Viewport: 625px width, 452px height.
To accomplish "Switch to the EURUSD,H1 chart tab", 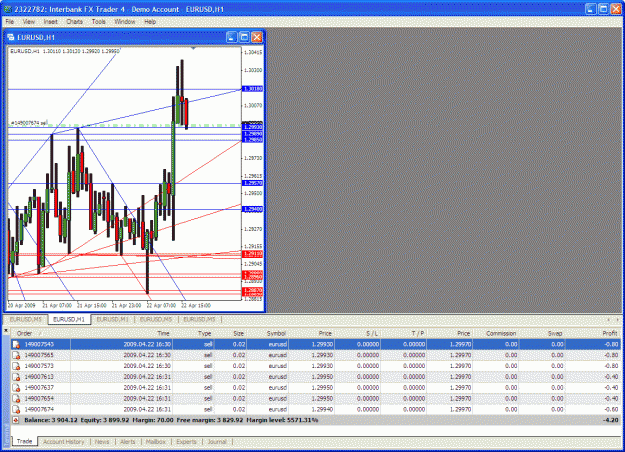I will click(x=69, y=319).
